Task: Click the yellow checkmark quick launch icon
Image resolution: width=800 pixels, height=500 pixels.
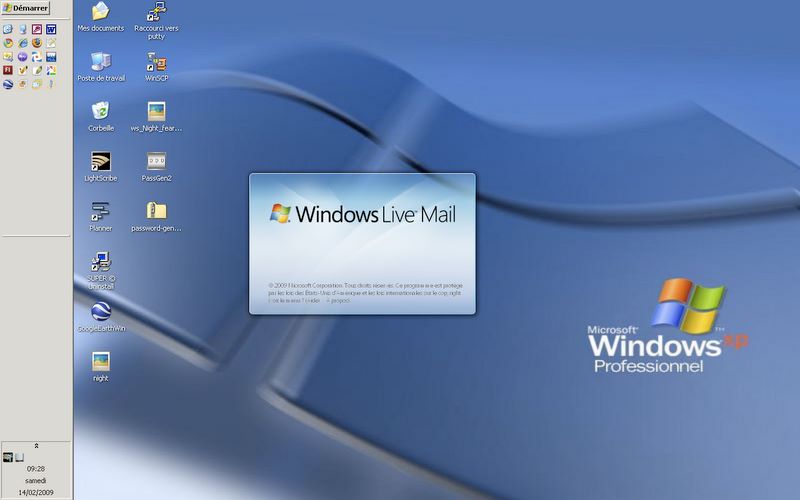Action: pyautogui.click(x=23, y=70)
